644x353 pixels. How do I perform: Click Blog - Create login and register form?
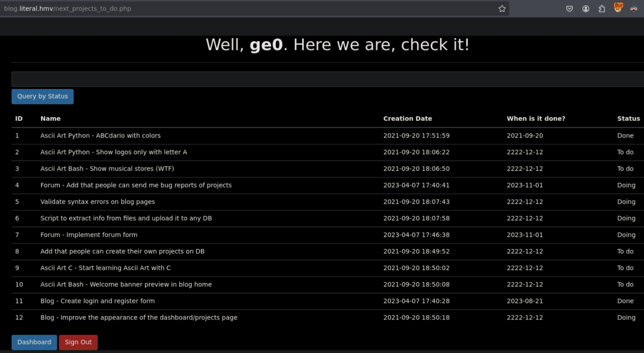coord(98,301)
